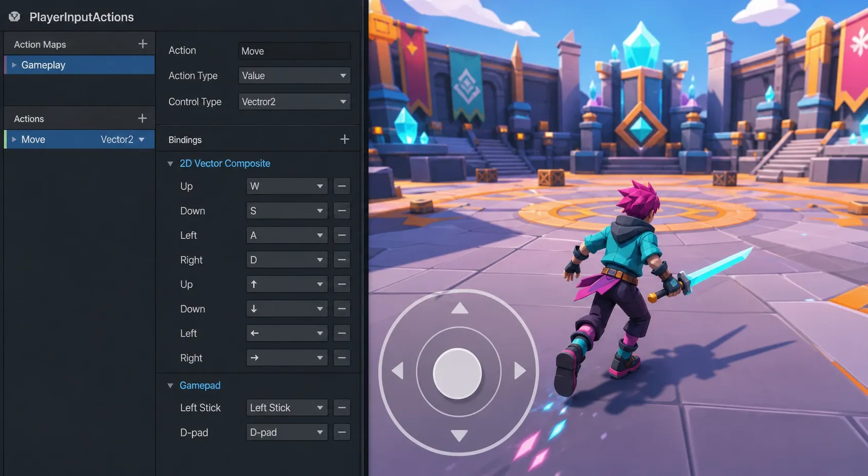This screenshot has width=868, height=476.
Task: Open the Action Type dropdown
Action: click(294, 75)
